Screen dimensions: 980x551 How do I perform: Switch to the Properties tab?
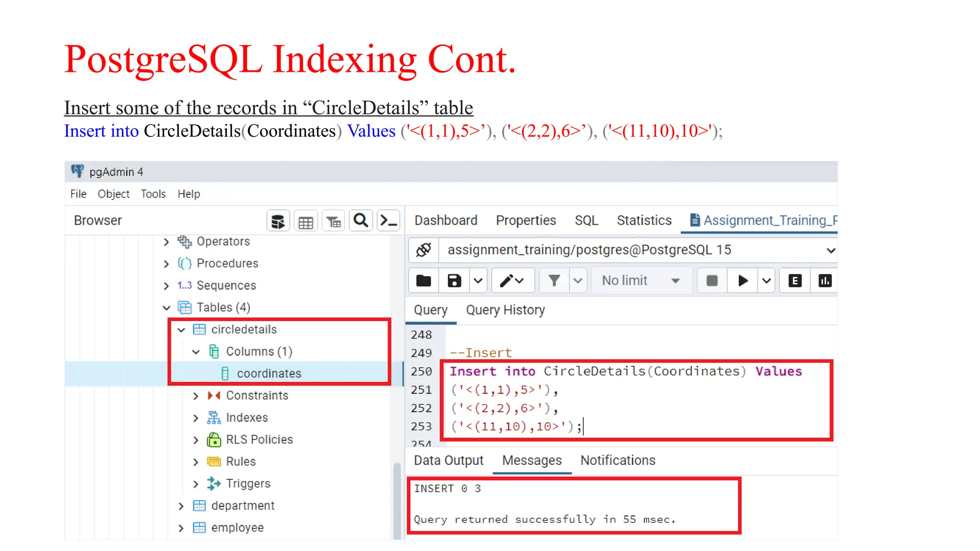pos(526,220)
